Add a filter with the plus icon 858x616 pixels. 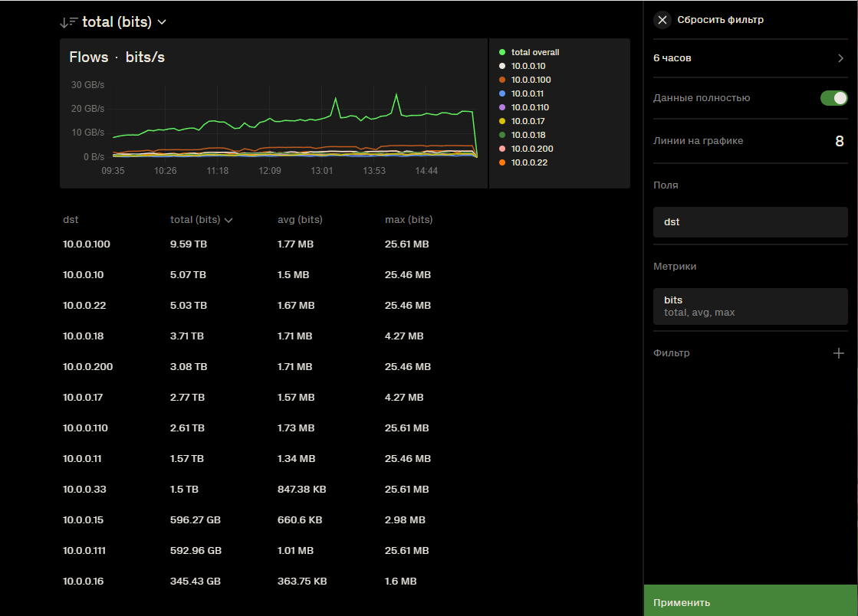click(x=839, y=353)
